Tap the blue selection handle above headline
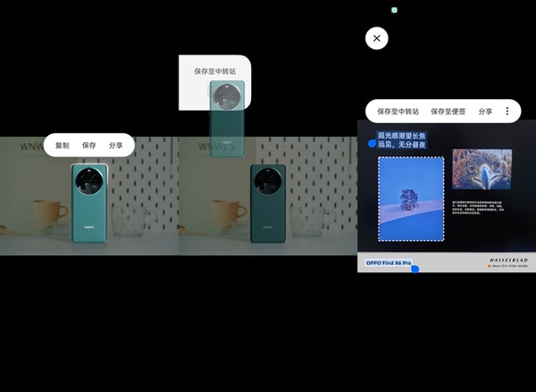 coord(372,143)
